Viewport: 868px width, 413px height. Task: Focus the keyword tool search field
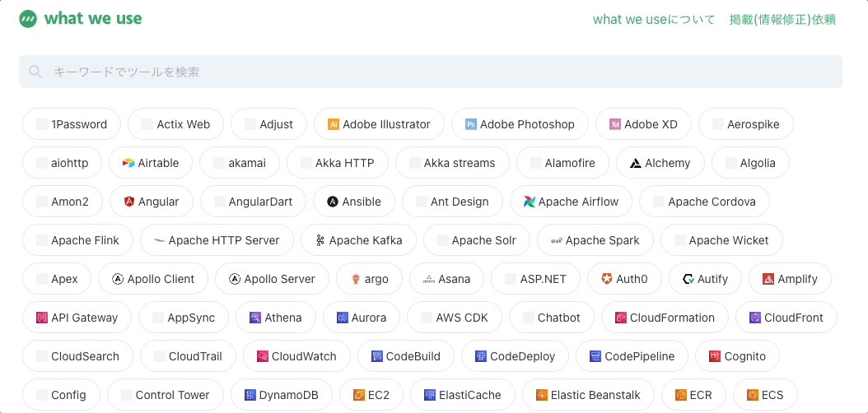point(431,72)
